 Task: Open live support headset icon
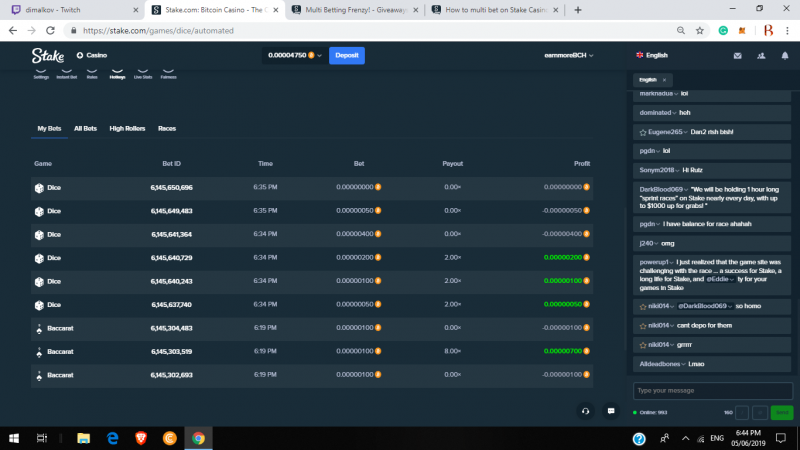coord(586,411)
